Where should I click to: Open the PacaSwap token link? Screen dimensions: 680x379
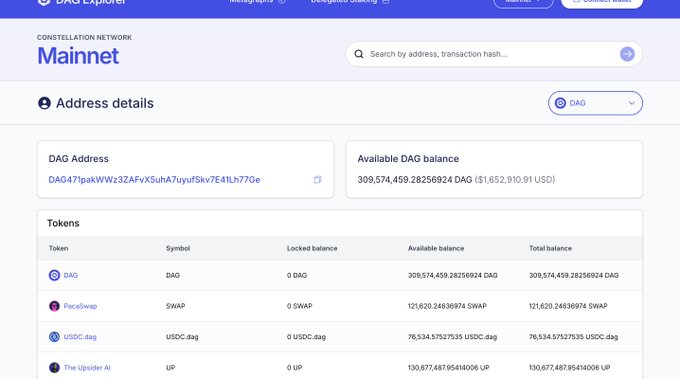click(x=80, y=306)
